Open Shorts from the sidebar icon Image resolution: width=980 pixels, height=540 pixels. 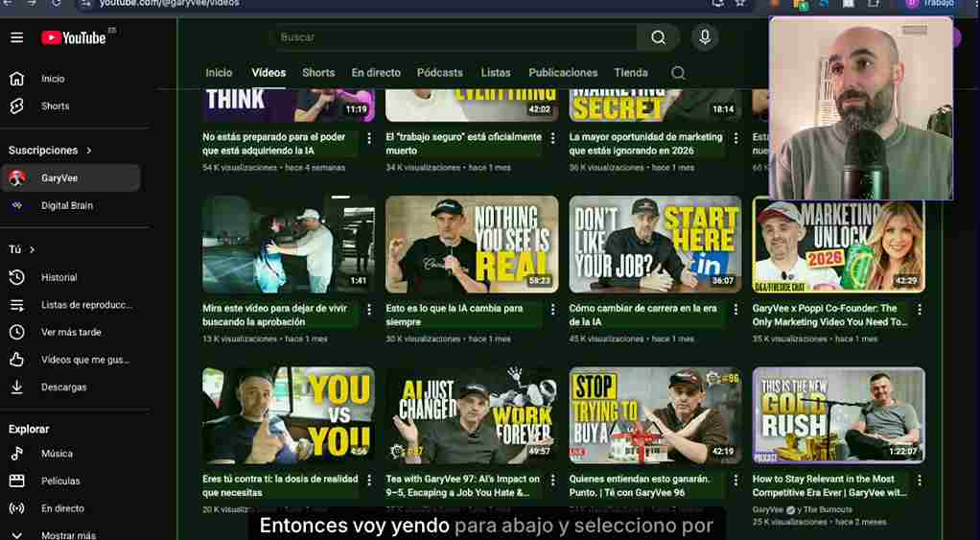(17, 106)
